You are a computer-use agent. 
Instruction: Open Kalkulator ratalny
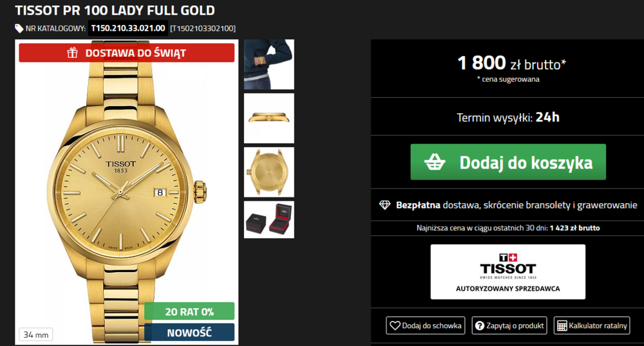(x=592, y=325)
